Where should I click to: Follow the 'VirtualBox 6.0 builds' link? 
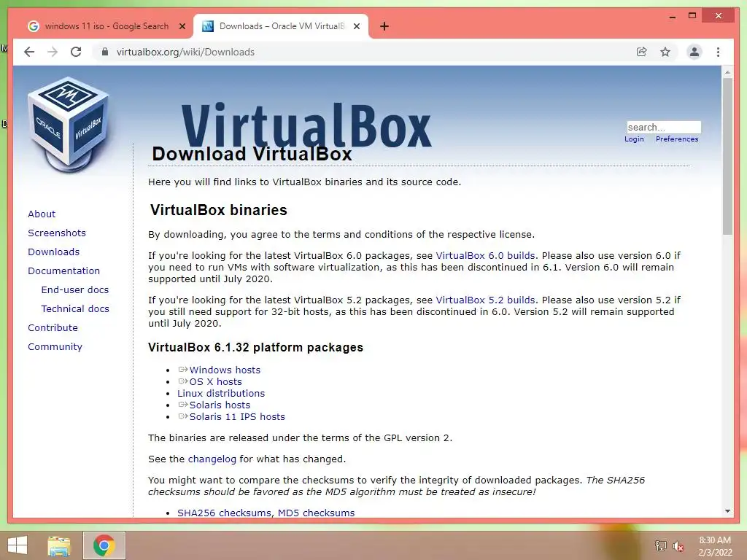[485, 256]
